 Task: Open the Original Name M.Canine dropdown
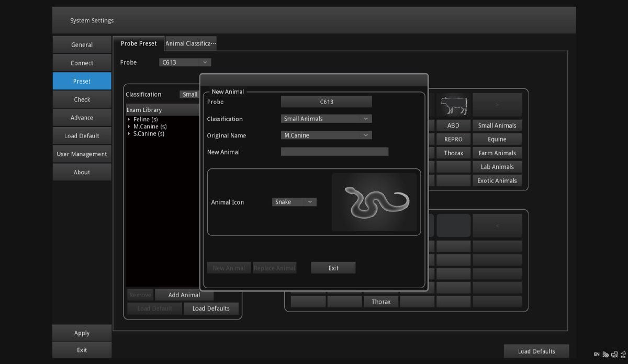(x=326, y=135)
